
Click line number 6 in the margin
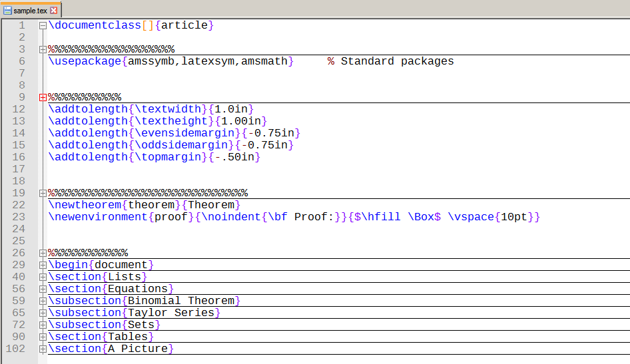(x=22, y=61)
